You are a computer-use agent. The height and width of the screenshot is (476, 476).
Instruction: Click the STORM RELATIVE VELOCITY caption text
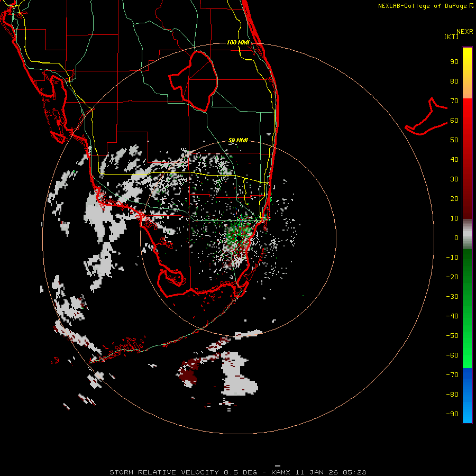(164, 472)
